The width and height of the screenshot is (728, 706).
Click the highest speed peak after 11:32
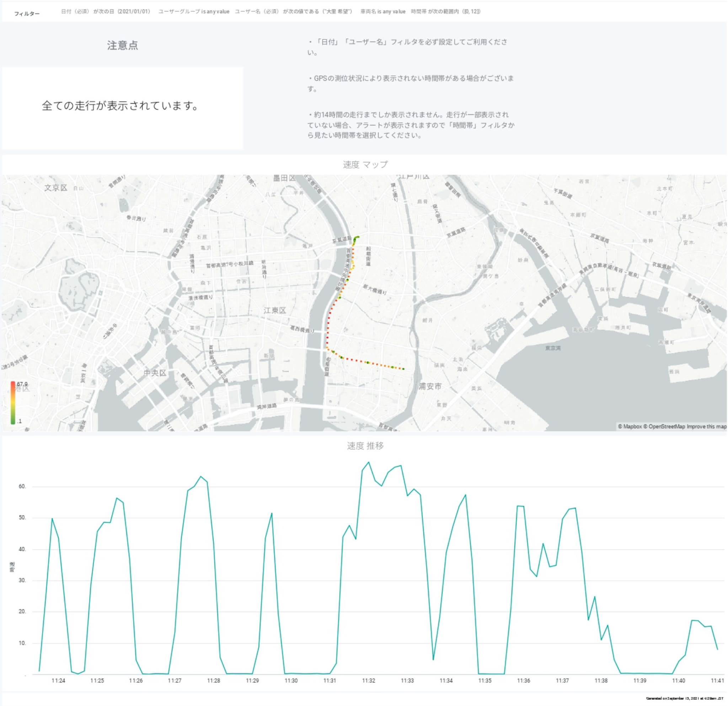[369, 462]
